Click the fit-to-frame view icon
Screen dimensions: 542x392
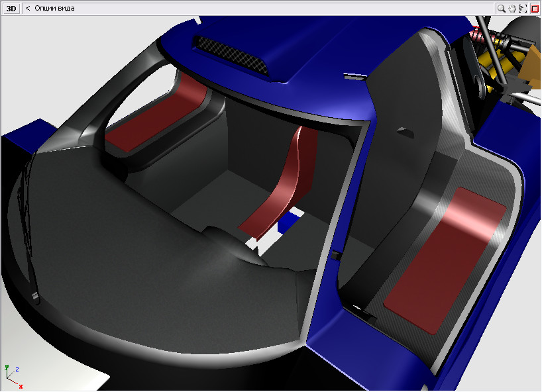tap(523, 9)
